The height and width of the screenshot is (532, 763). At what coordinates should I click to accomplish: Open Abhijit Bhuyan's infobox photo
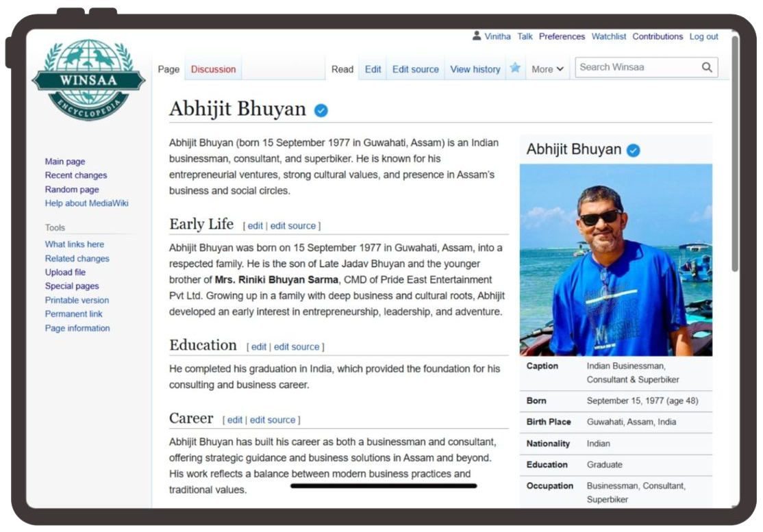616,259
